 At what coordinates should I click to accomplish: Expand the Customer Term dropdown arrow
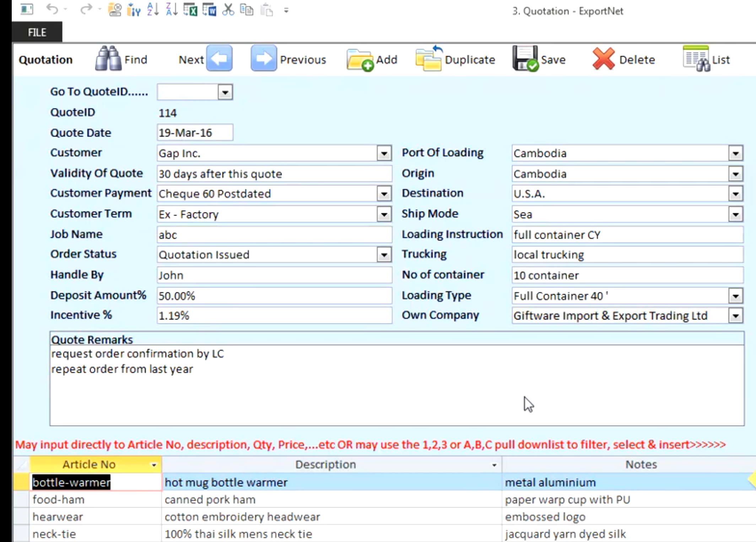pyautogui.click(x=384, y=215)
